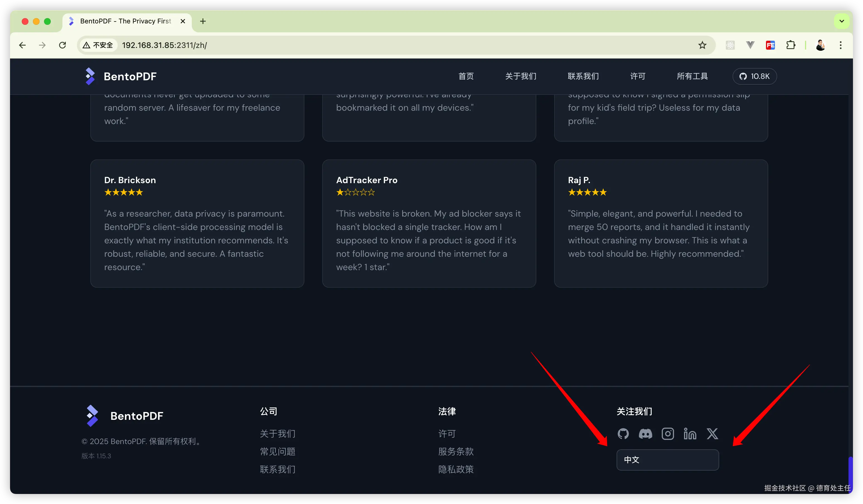The height and width of the screenshot is (504, 863).
Task: Open the footer 关于我们 link
Action: pos(277,434)
